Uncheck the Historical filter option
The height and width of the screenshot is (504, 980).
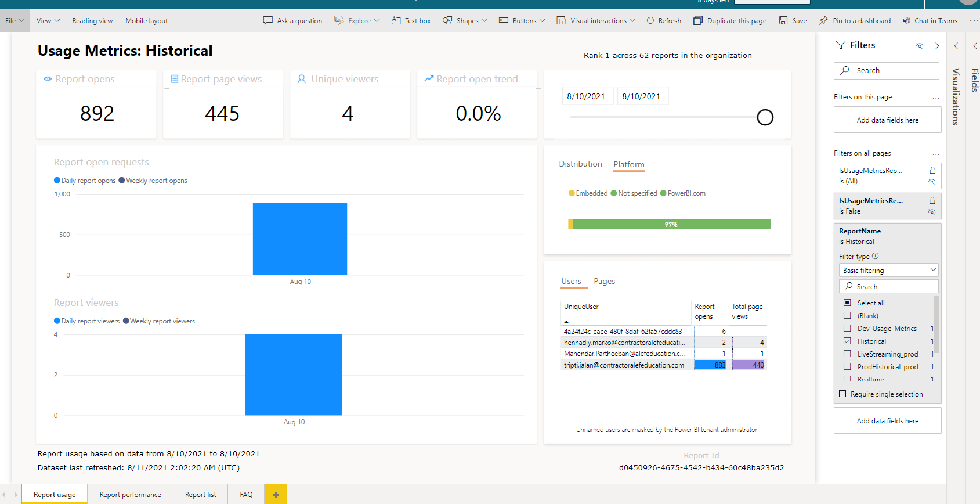[x=847, y=341]
